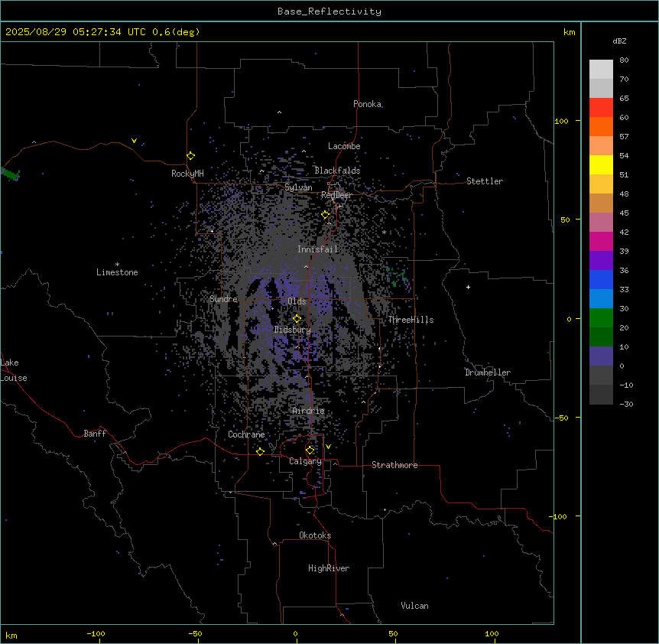Click the yellow diamond marker above RockyMH
Viewport: 659px width, 644px height.
click(x=190, y=156)
